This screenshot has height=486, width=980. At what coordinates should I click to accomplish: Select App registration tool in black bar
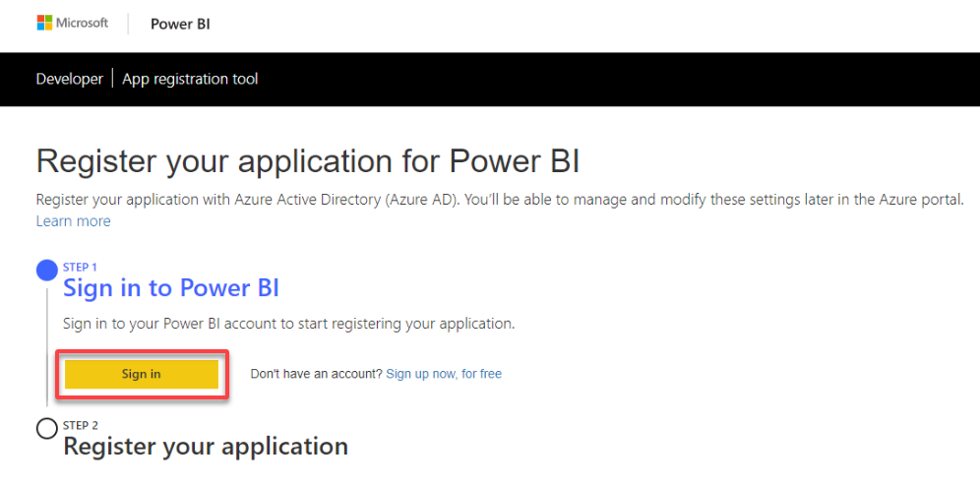(x=190, y=80)
